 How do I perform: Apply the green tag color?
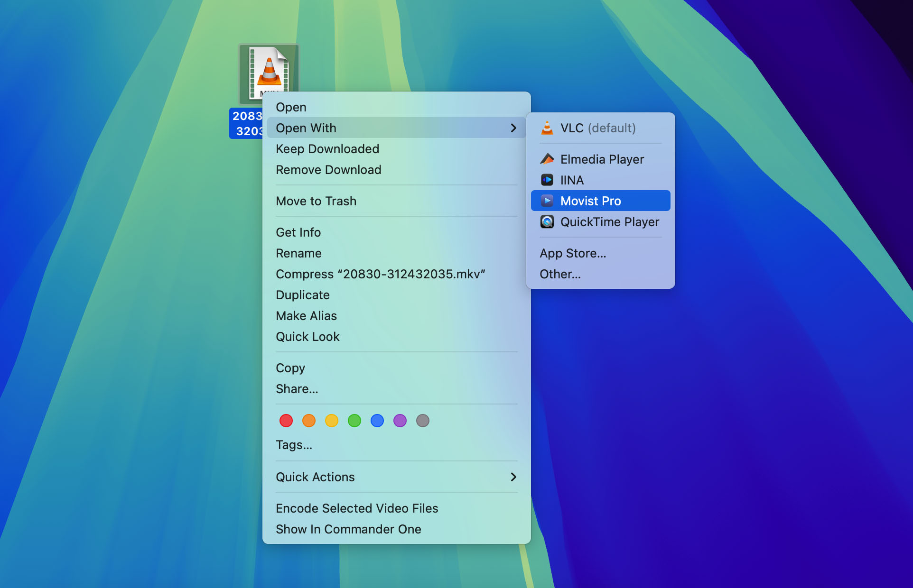coord(354,421)
